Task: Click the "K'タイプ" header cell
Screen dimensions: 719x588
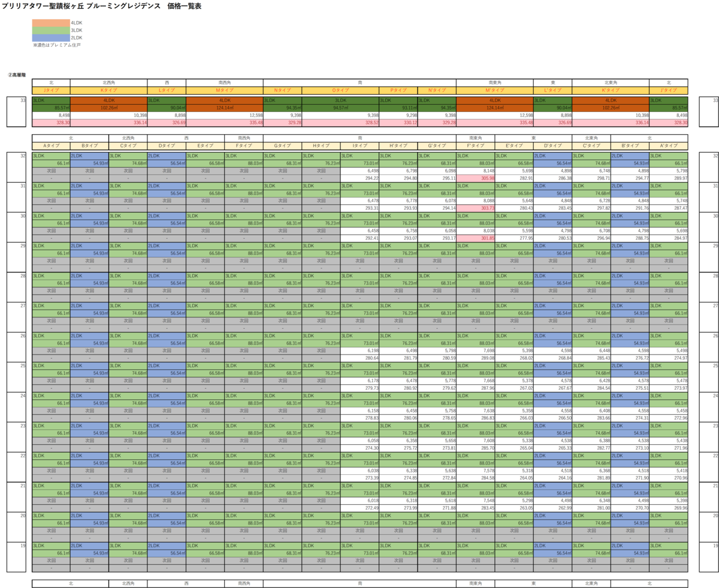Action: tap(611, 90)
